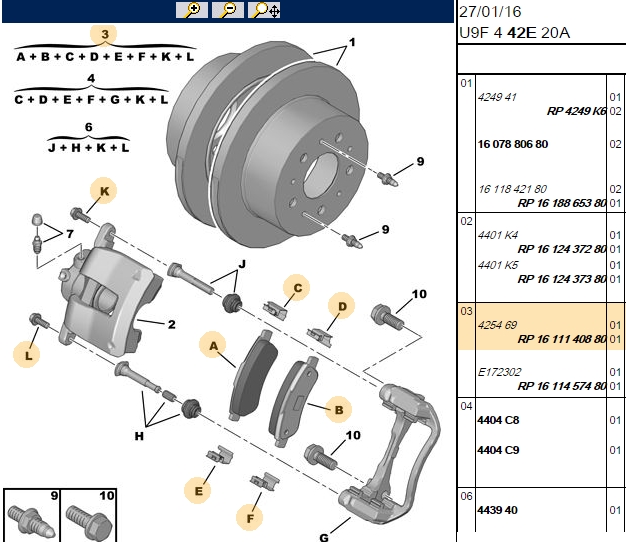
Task: Click callout C clip label
Action: tap(297, 288)
